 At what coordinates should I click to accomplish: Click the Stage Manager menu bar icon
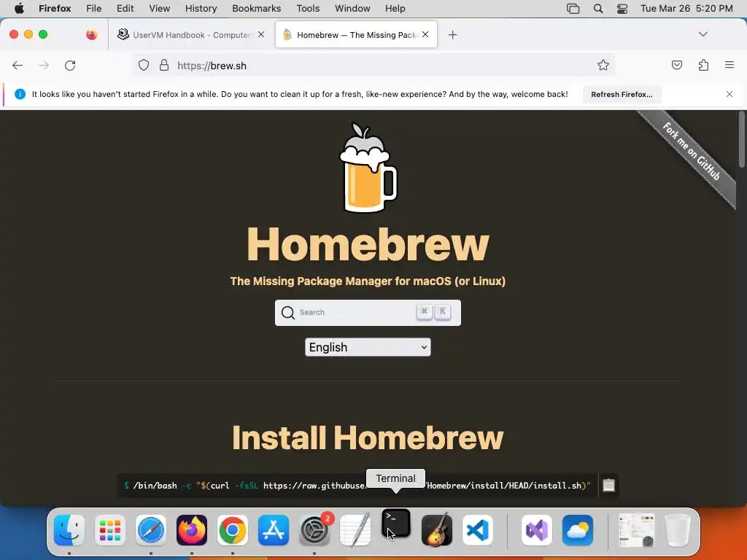tap(573, 9)
